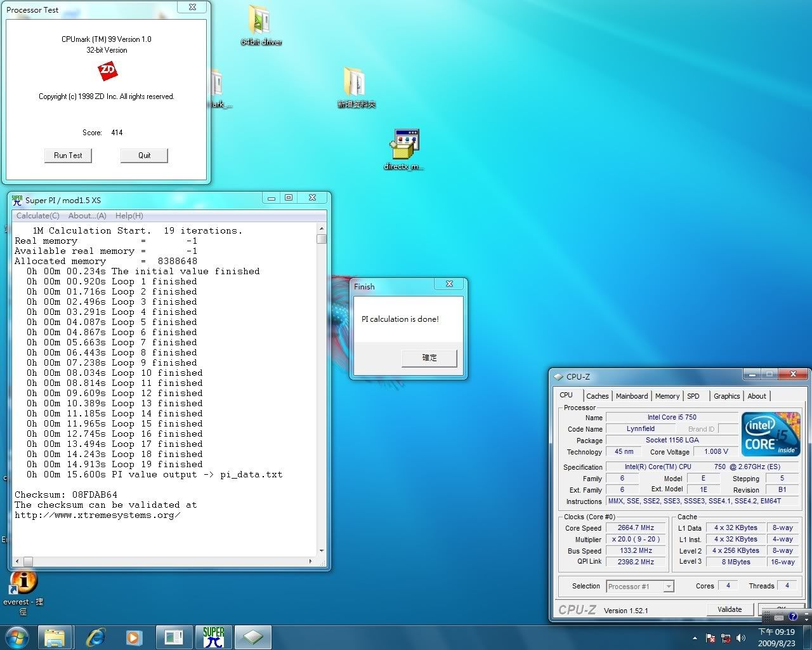This screenshot has width=812, height=650.
Task: Switch to the Graphics tab in CPU-Z
Action: [x=726, y=396]
